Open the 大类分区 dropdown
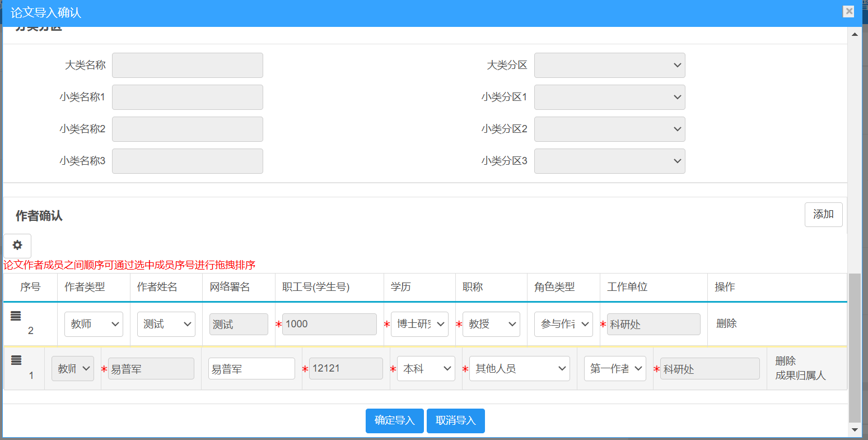868x440 pixels. tap(609, 66)
